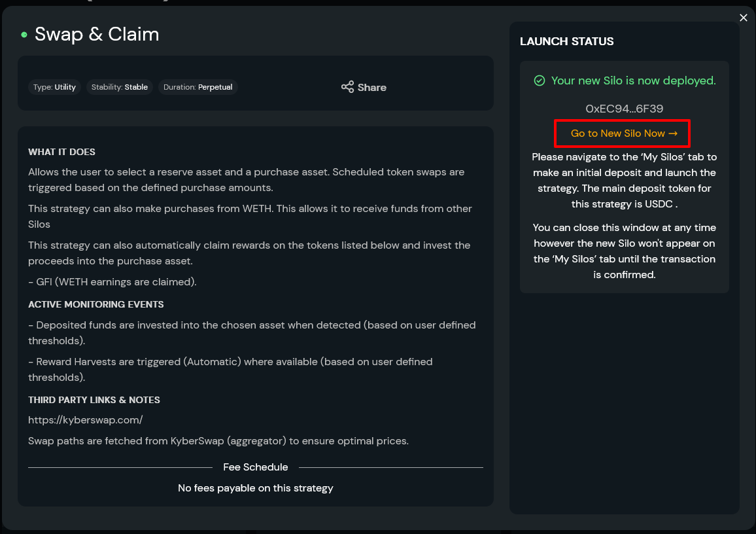
Task: Open the Go to New Silo Now link
Action: [623, 133]
